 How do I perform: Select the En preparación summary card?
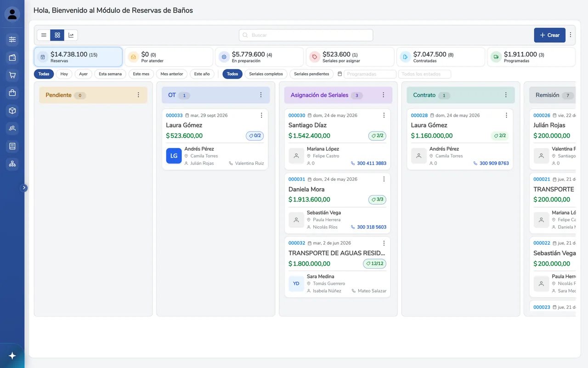coord(260,57)
